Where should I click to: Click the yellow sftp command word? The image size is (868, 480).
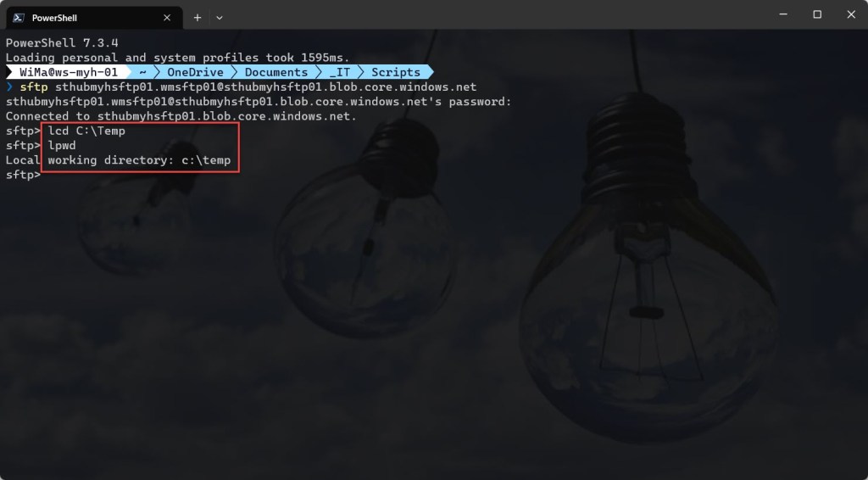point(34,87)
